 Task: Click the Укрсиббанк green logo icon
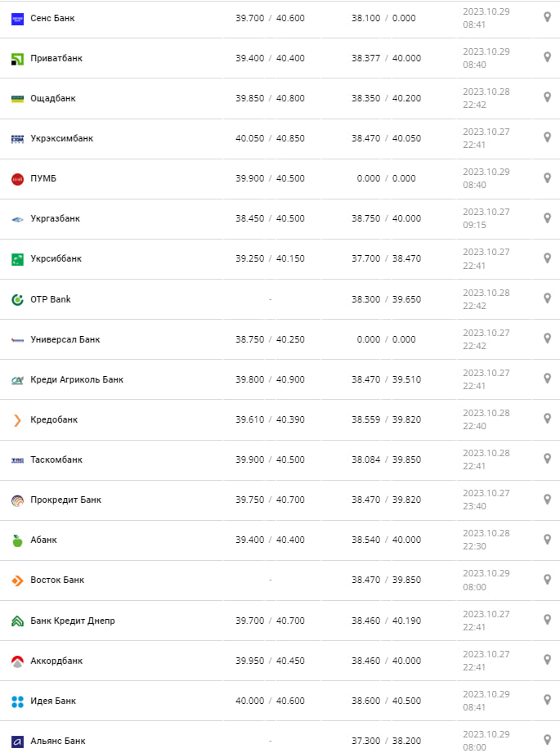[17, 259]
